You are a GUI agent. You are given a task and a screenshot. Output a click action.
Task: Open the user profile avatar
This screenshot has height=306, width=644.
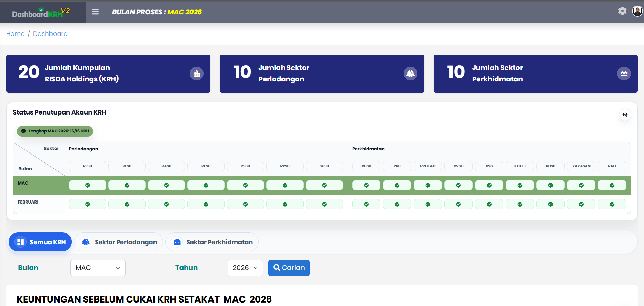[x=637, y=11]
